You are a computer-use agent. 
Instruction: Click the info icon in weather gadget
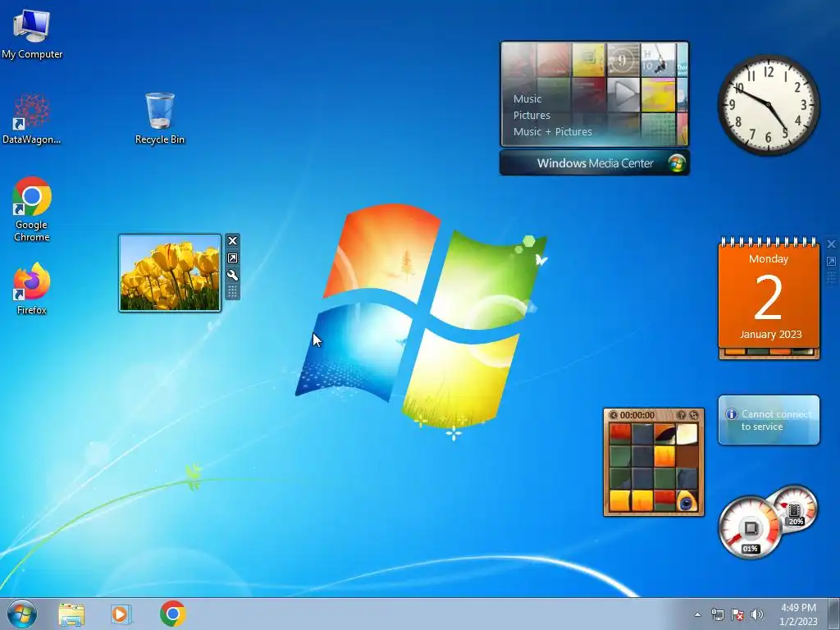(x=731, y=414)
